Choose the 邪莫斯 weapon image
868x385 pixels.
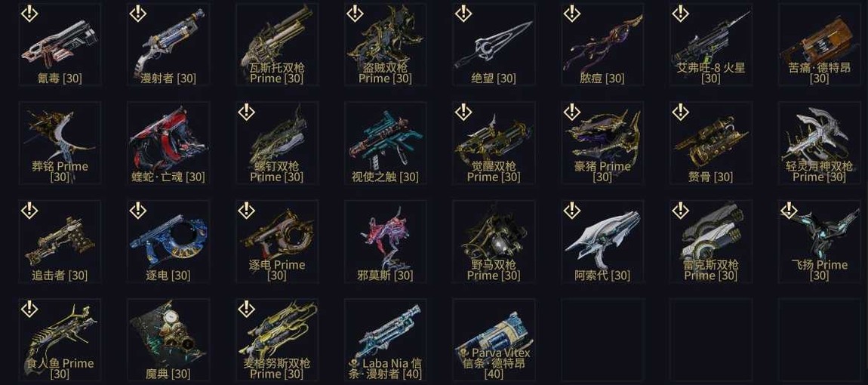tap(385, 239)
